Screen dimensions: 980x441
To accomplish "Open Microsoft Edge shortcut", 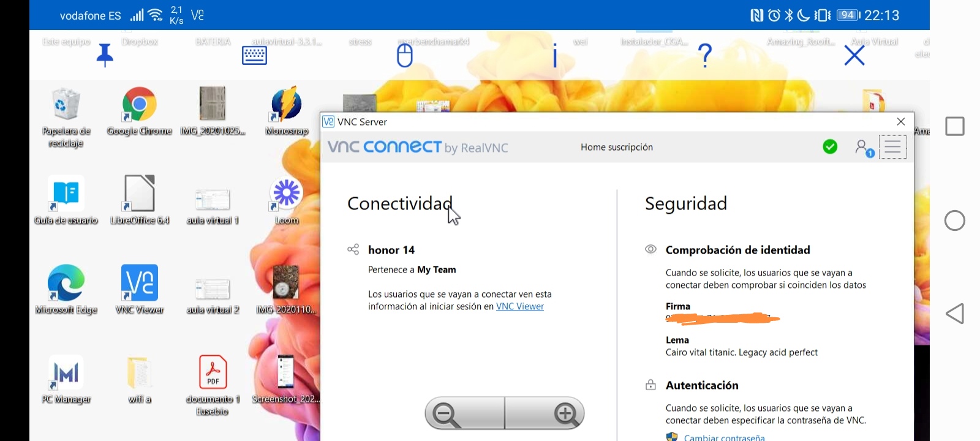I will click(66, 290).
